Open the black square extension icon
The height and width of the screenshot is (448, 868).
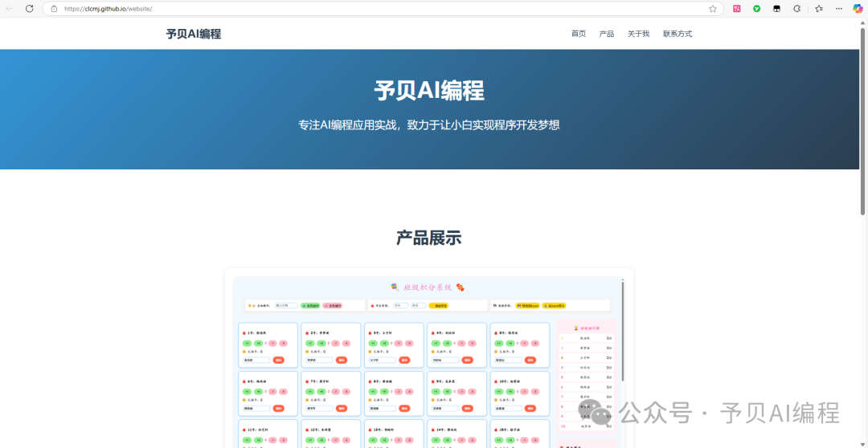coord(776,9)
